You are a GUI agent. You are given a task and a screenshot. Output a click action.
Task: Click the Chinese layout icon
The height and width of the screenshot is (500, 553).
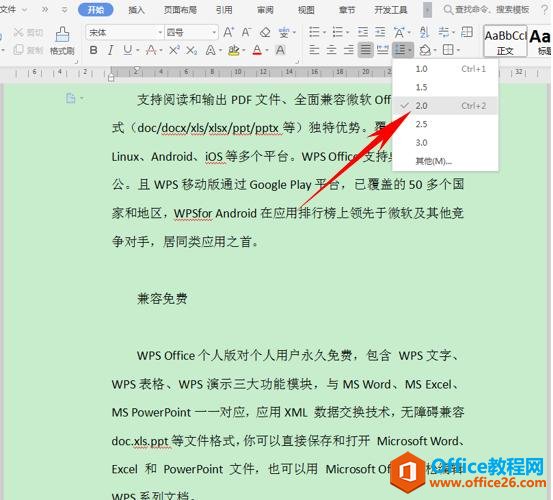[399, 32]
